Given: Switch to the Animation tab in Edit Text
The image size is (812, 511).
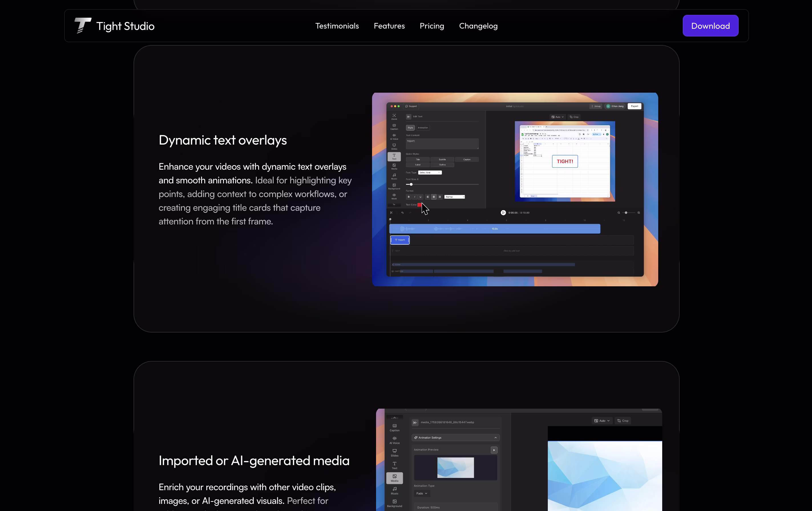Looking at the screenshot, I should coord(423,128).
